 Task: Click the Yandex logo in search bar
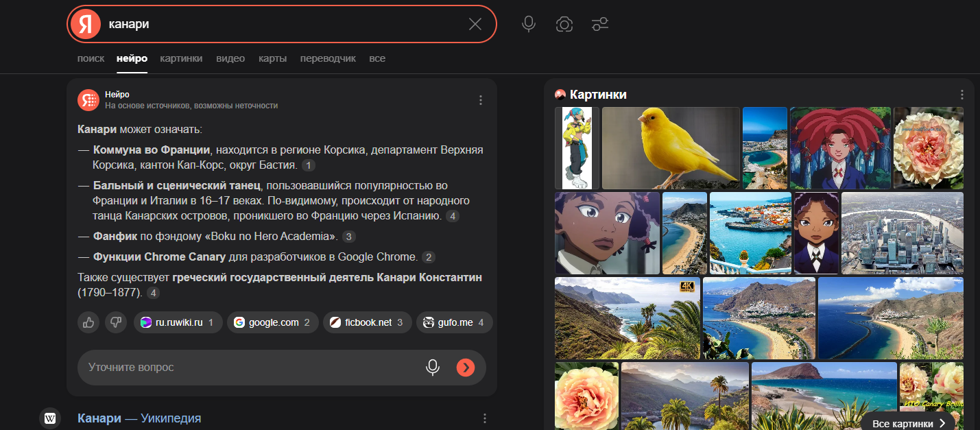(x=85, y=24)
